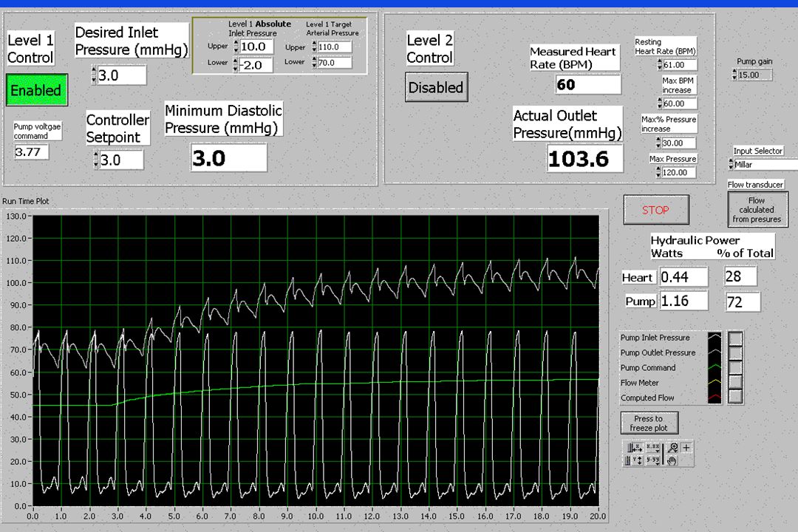Toggle the Y-axis autoscale lock icon
This screenshot has width=798, height=532.
627,461
